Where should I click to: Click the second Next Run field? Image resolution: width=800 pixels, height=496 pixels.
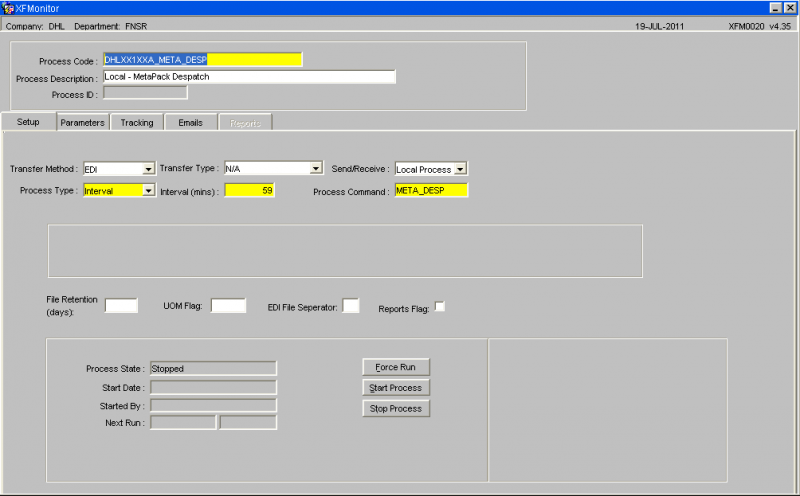(248, 423)
